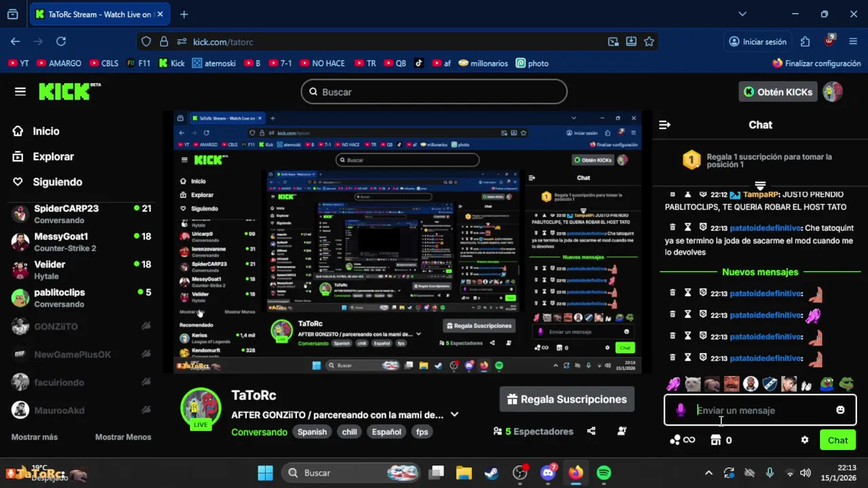This screenshot has height=488, width=868.
Task: Open pablitoclips channel in sidebar
Action: pyautogui.click(x=81, y=298)
